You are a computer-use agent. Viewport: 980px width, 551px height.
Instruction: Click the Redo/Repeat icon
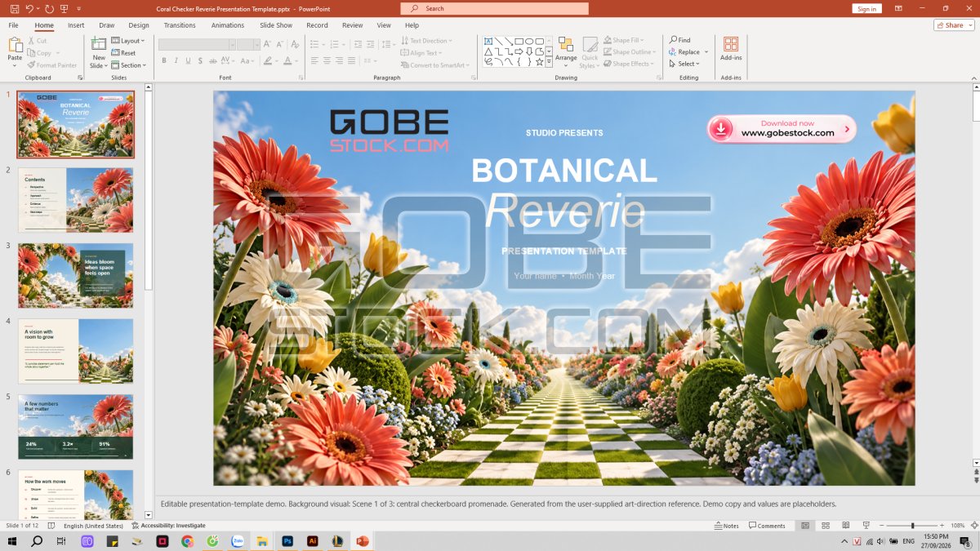click(49, 8)
